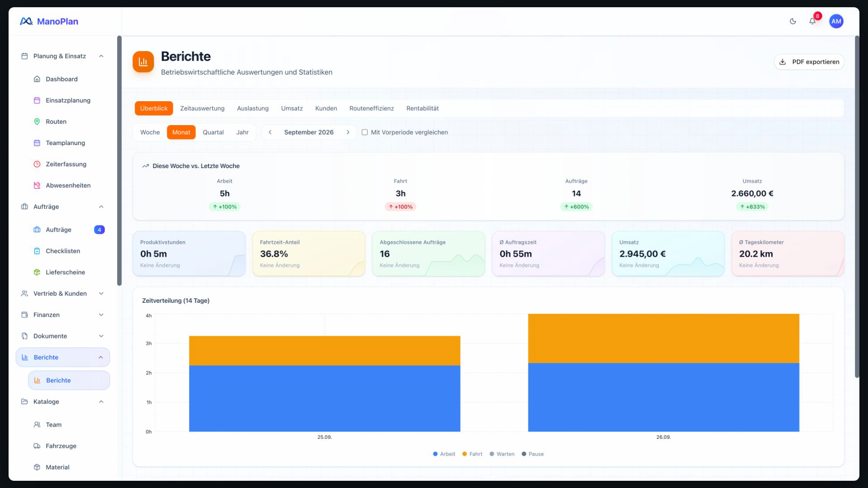Switch to Zeitauswertung tab
This screenshot has height=488, width=868.
coord(202,108)
